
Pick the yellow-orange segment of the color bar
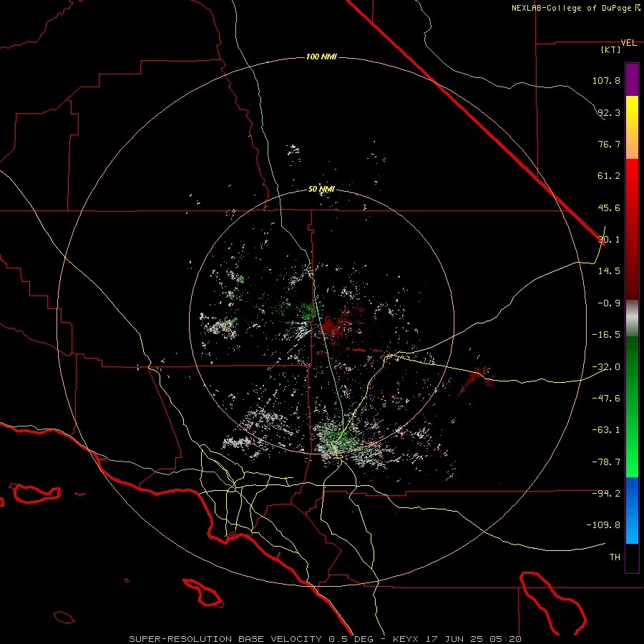pyautogui.click(x=632, y=127)
